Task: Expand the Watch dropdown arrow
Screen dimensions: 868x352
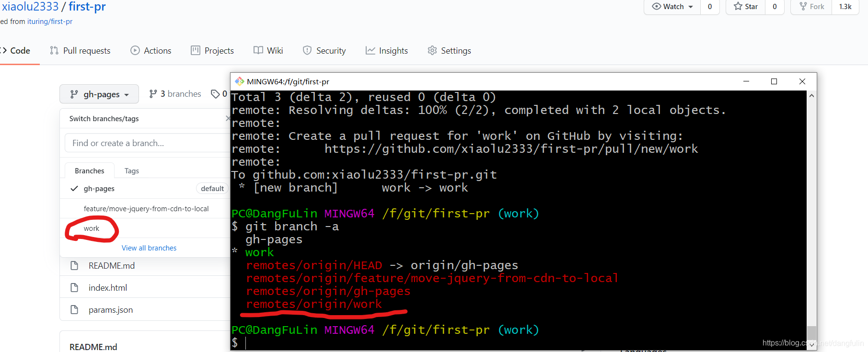Action: pos(691,7)
